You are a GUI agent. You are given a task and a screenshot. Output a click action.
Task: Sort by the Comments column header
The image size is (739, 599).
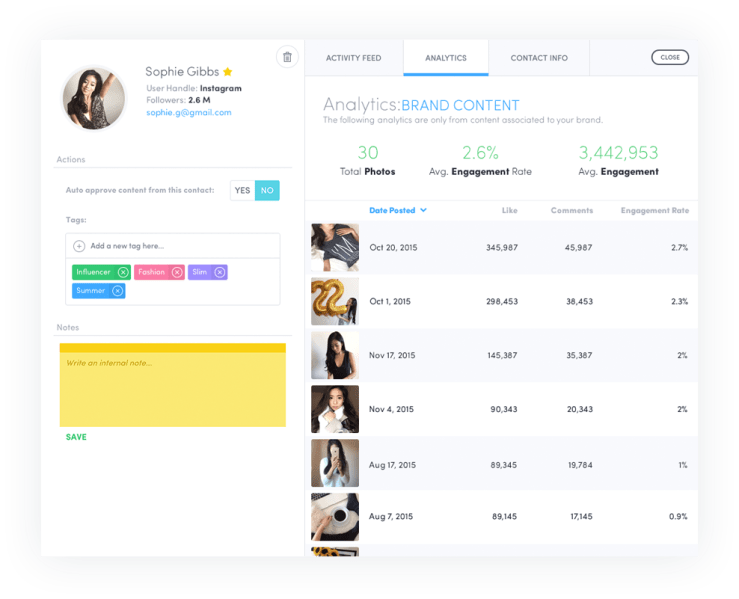pos(572,210)
